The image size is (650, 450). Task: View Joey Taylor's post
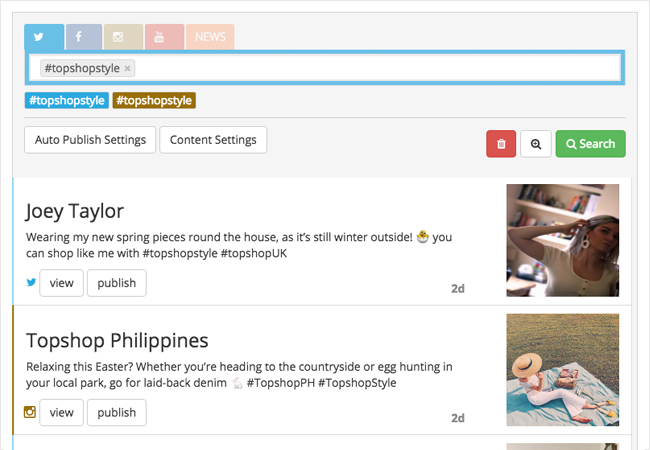click(x=62, y=283)
